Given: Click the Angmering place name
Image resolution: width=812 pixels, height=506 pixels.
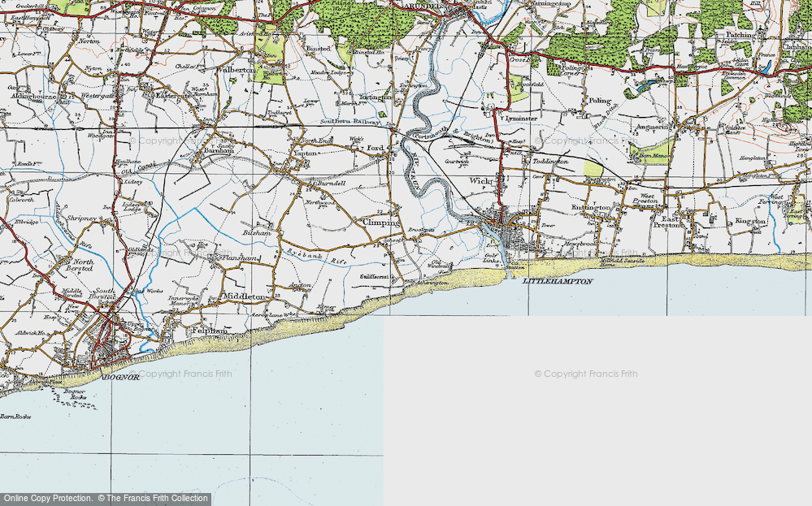Looking at the screenshot, I should point(653,128).
